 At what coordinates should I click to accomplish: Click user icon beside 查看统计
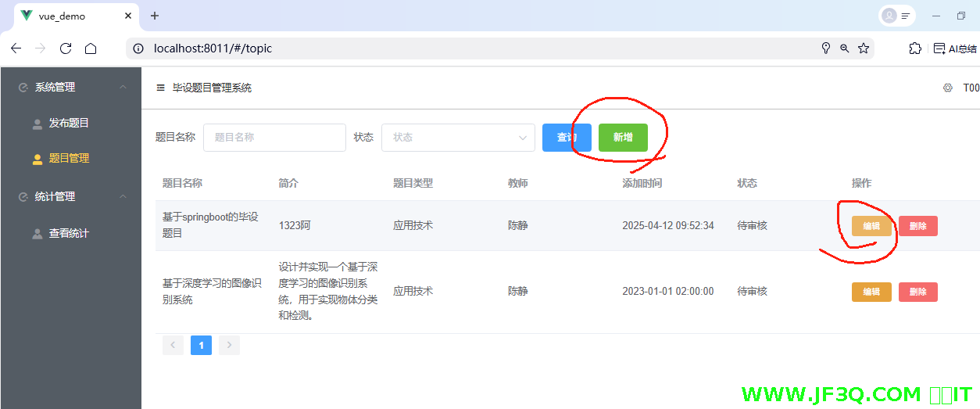click(x=37, y=234)
